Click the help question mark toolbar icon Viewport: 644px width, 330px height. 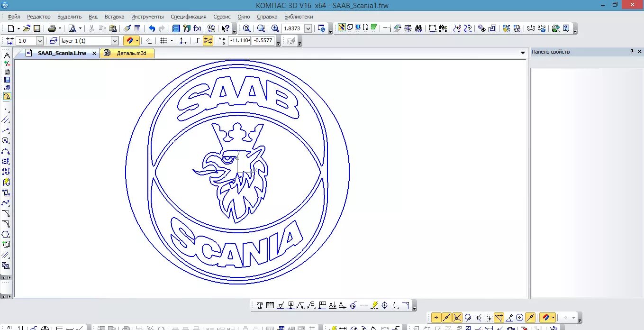566,28
